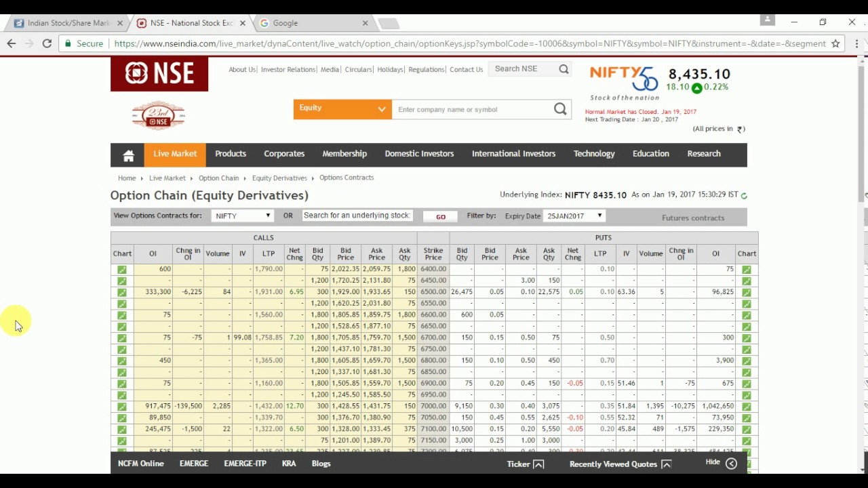Screen dimensions: 868x488
Task: Click the 7000.00 strike price cell
Action: 433,406
